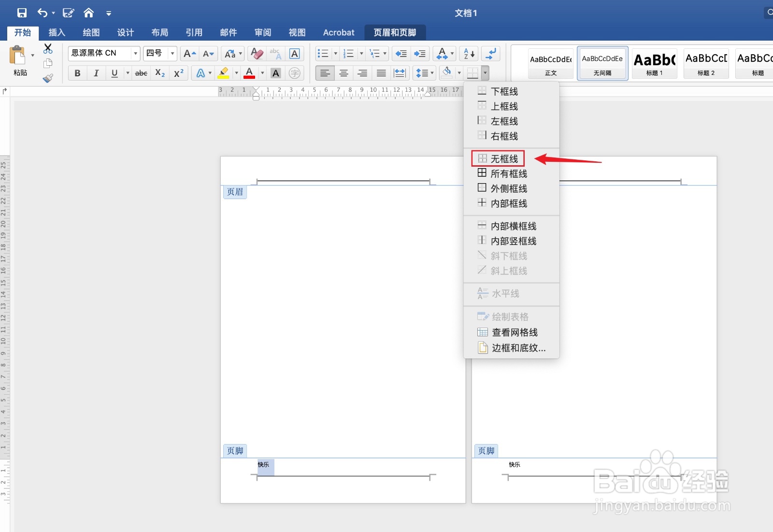Click the Shading paint bucket icon
The height and width of the screenshot is (532, 773).
447,73
